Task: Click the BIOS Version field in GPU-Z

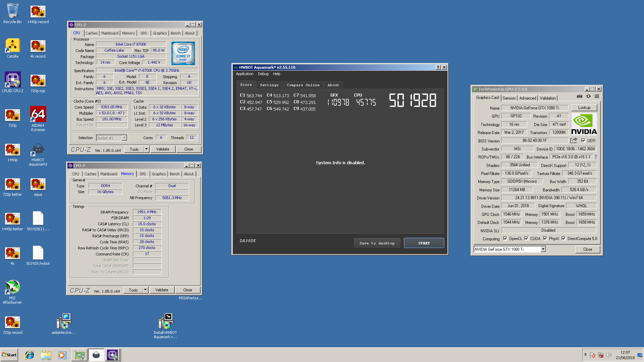Action: click(534, 140)
